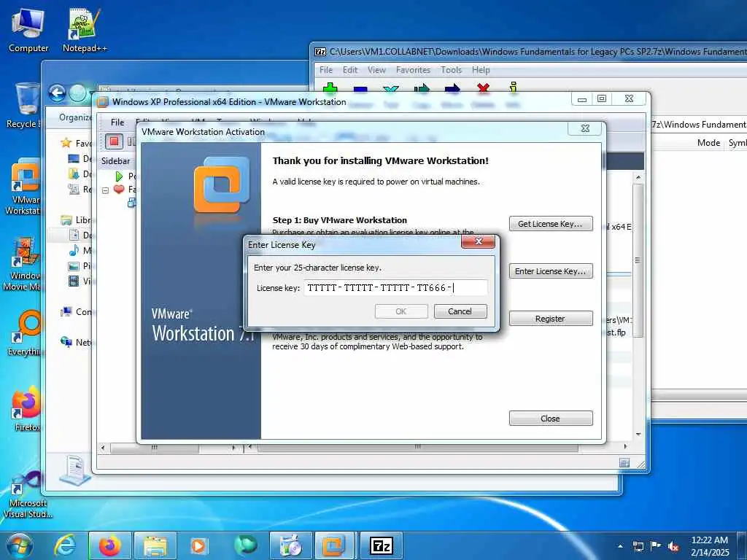Click the Register button

click(x=551, y=319)
